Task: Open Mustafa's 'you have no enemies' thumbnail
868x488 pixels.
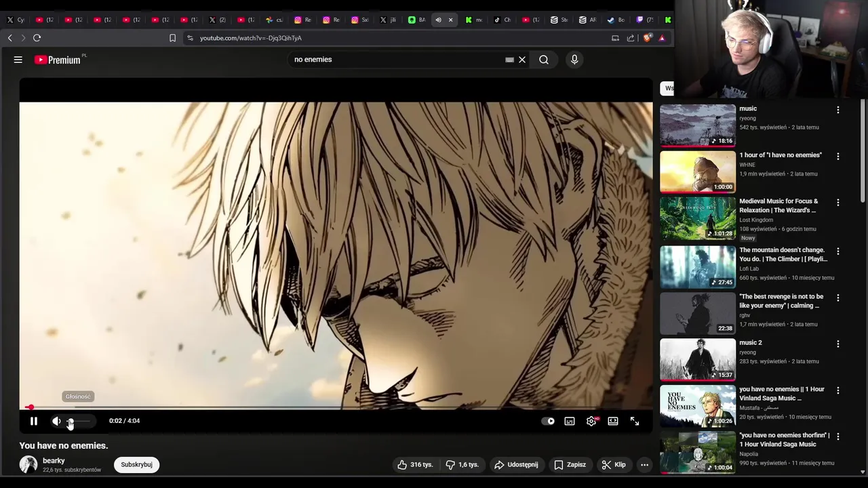Action: click(x=698, y=406)
